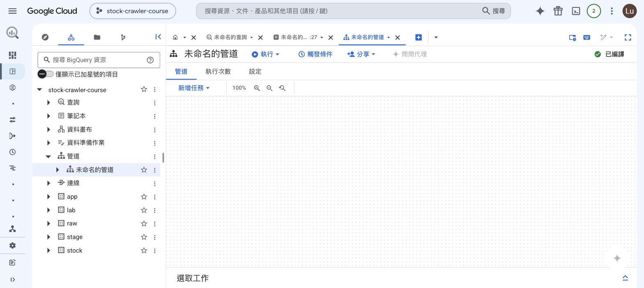644x288 pixels.
Task: Click the gift free trial icon
Action: [x=558, y=11]
